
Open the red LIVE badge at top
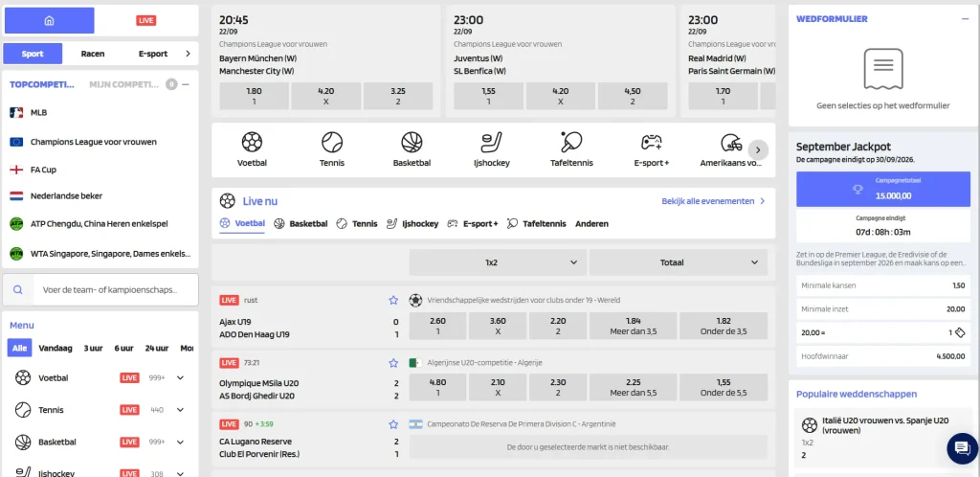[x=145, y=21]
